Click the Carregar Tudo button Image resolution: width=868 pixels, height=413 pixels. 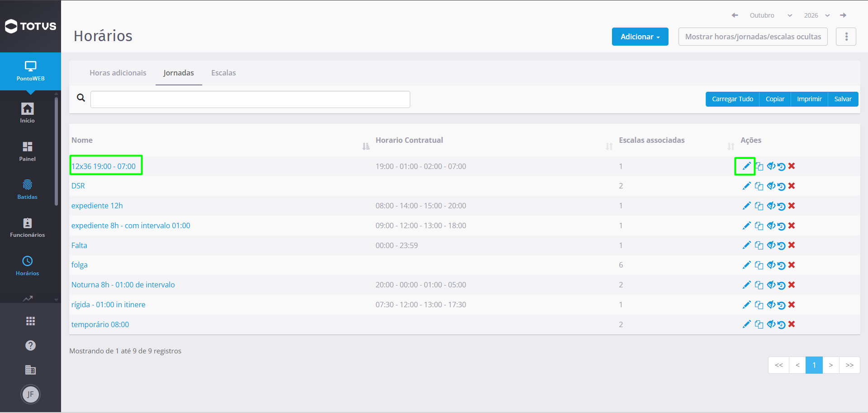(732, 99)
